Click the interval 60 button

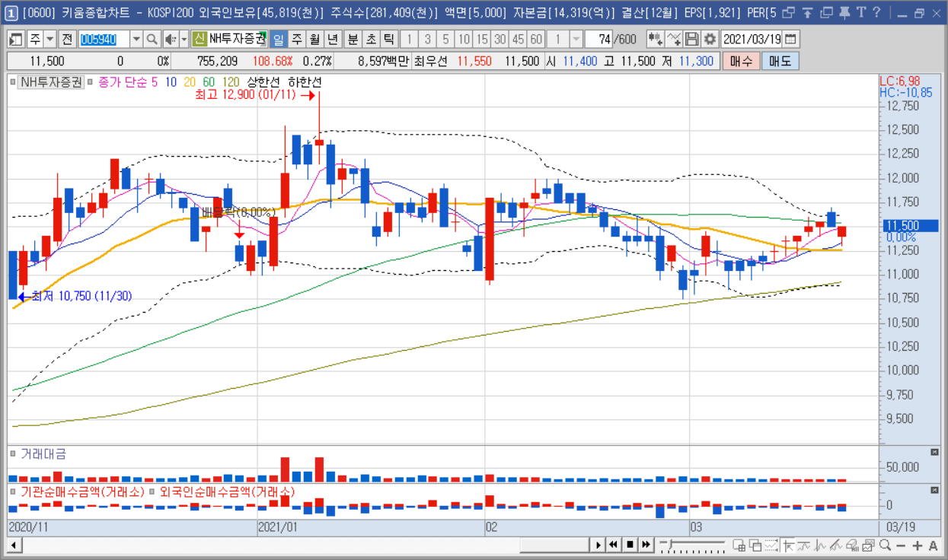click(536, 39)
